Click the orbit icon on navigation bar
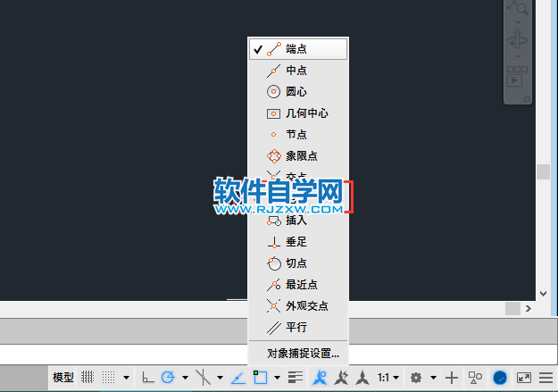 coord(518,39)
